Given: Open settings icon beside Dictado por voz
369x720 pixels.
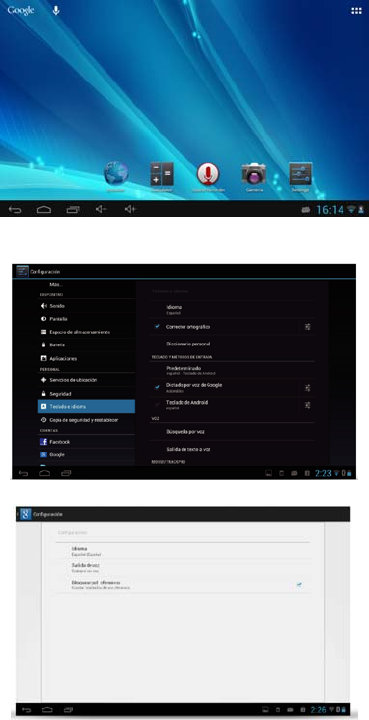Looking at the screenshot, I should pos(308,388).
